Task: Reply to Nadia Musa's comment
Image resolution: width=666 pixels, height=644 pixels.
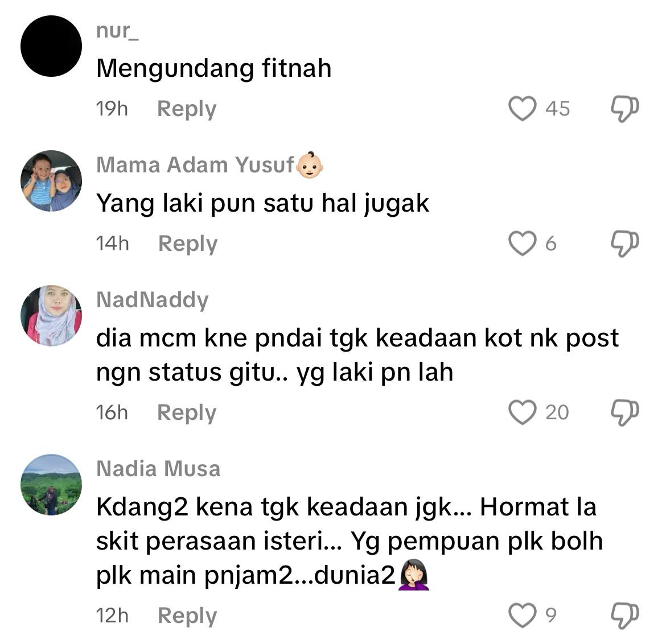Action: [187, 616]
